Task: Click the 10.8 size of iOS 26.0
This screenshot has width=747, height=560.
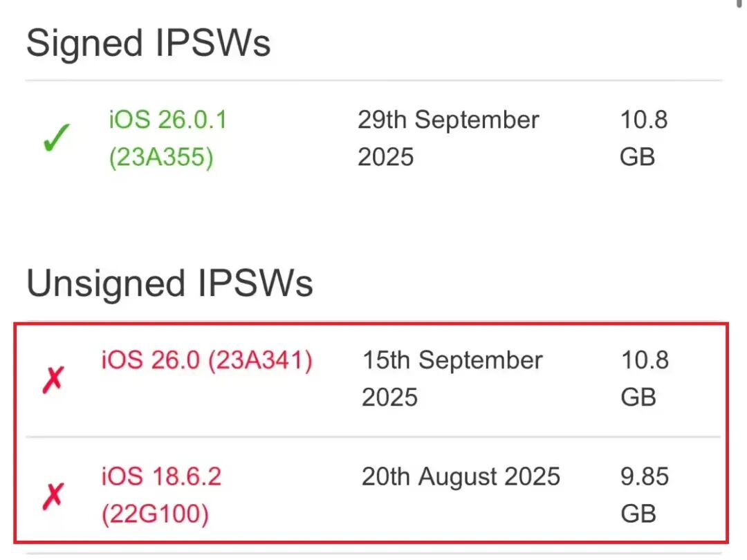Action: (x=645, y=360)
